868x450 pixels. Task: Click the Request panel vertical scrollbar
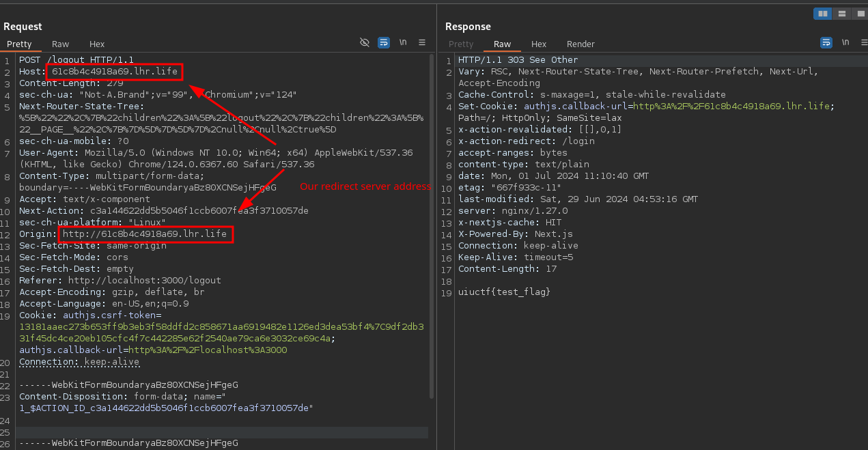point(431,225)
